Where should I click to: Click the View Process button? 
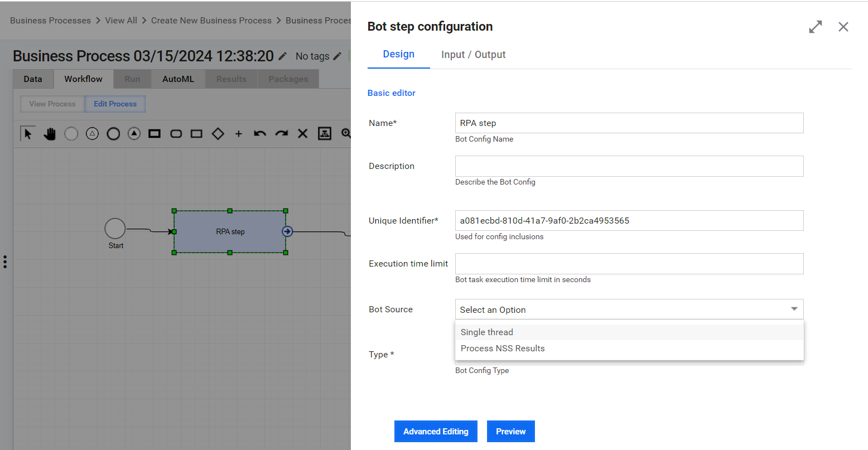click(x=52, y=104)
